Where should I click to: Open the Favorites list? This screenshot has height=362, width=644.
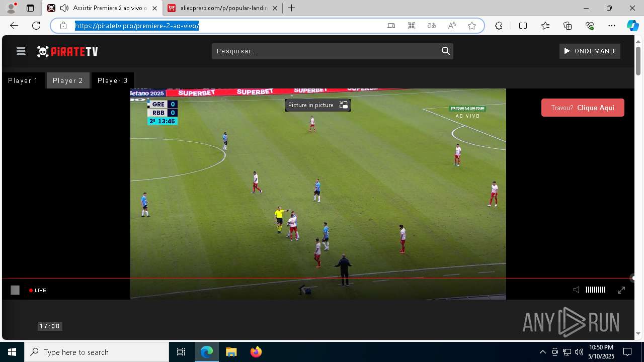(545, 26)
